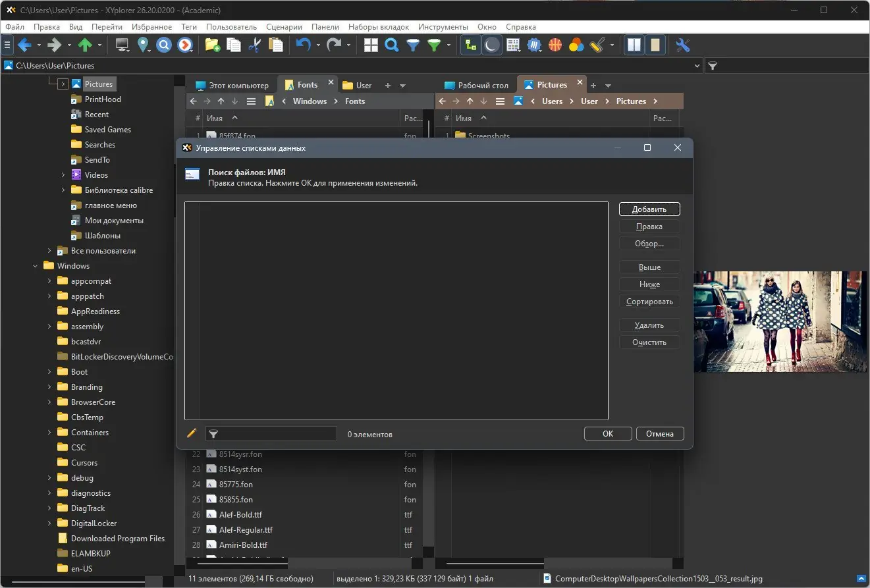The image size is (870, 588).
Task: Select Saved Games in the folder tree
Action: [x=108, y=130]
